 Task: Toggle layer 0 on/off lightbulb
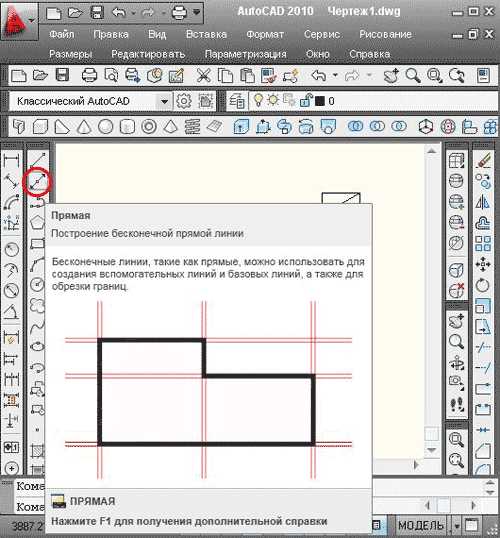[x=258, y=100]
